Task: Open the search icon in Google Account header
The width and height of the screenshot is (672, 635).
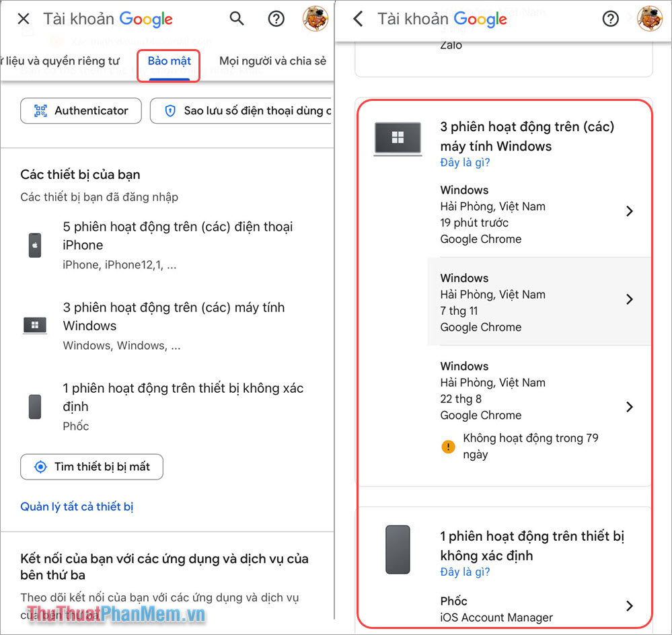Action: coord(237,18)
